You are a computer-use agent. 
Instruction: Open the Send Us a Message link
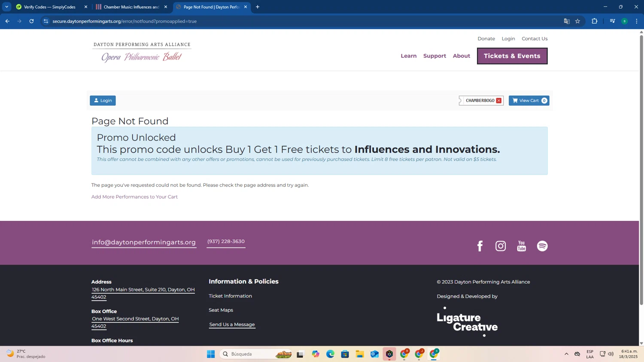pos(232,324)
